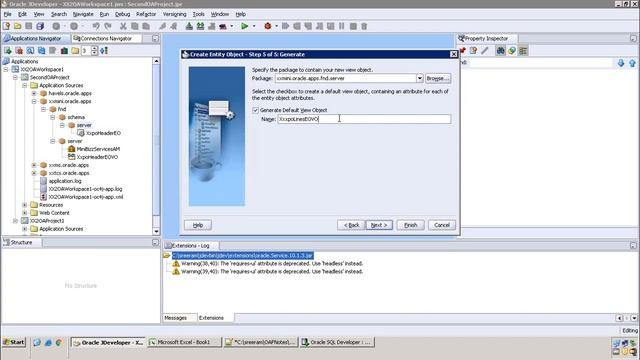640x360 pixels.
Task: Click the toolbox icon in Navigator toolbar
Action: [x=64, y=51]
